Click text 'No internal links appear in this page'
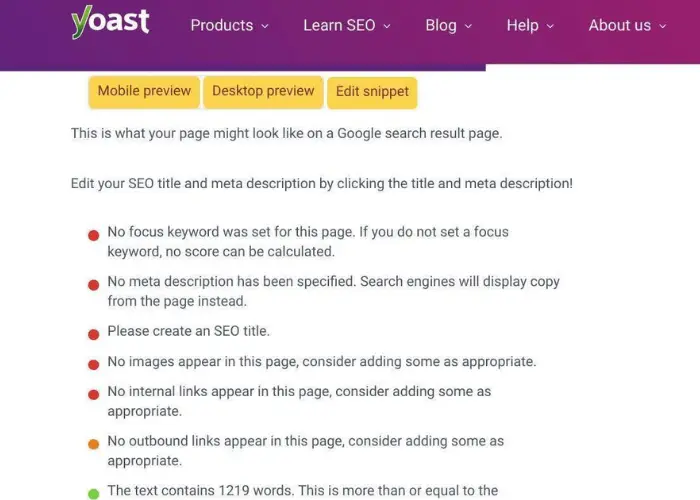 (x=219, y=392)
